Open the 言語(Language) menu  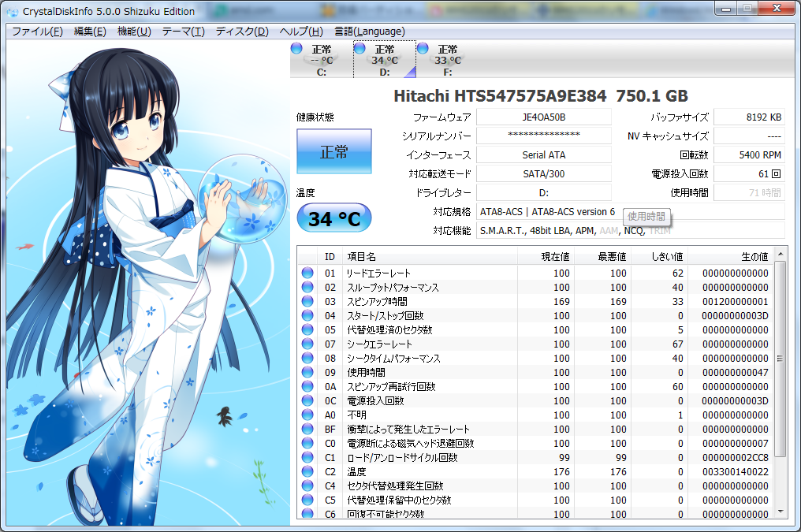[369, 32]
